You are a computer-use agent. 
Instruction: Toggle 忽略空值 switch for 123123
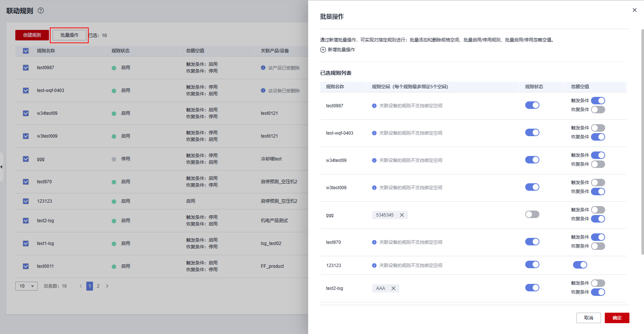pyautogui.click(x=580, y=265)
